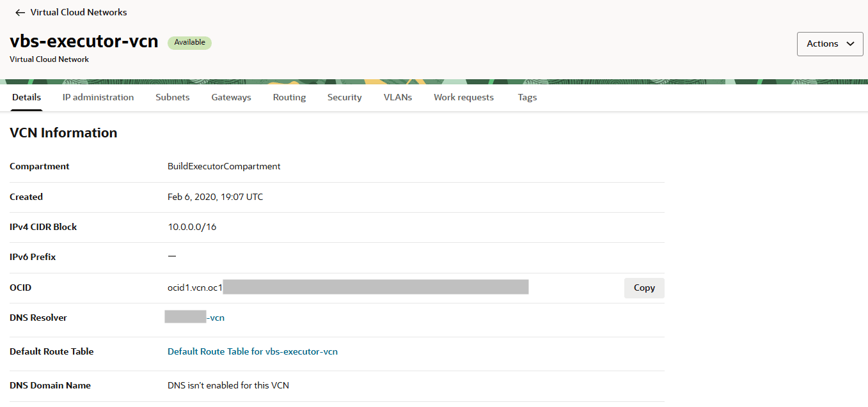This screenshot has height=407, width=868.
Task: Open the Subnets tab
Action: pos(172,97)
